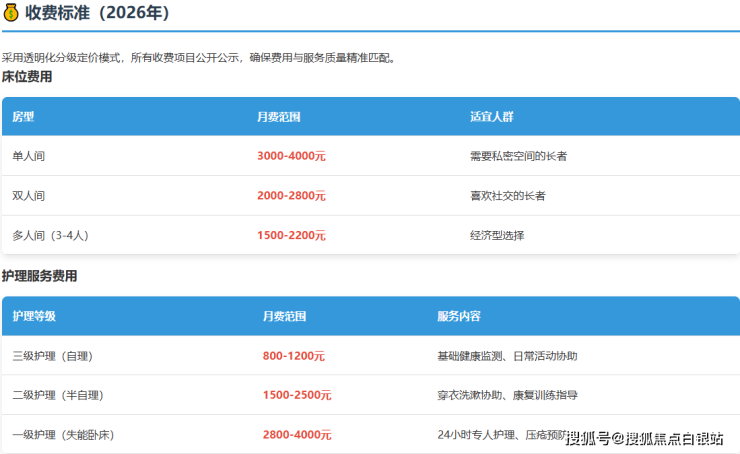The image size is (740, 454).
Task: Select the 多人间（3-4人）row
Action: [51, 236]
